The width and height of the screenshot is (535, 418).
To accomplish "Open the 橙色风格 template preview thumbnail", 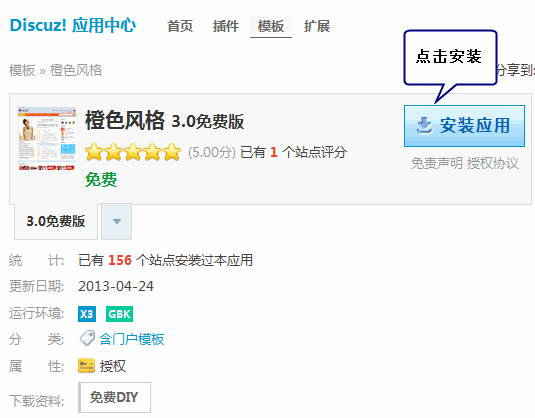I will coord(47,139).
